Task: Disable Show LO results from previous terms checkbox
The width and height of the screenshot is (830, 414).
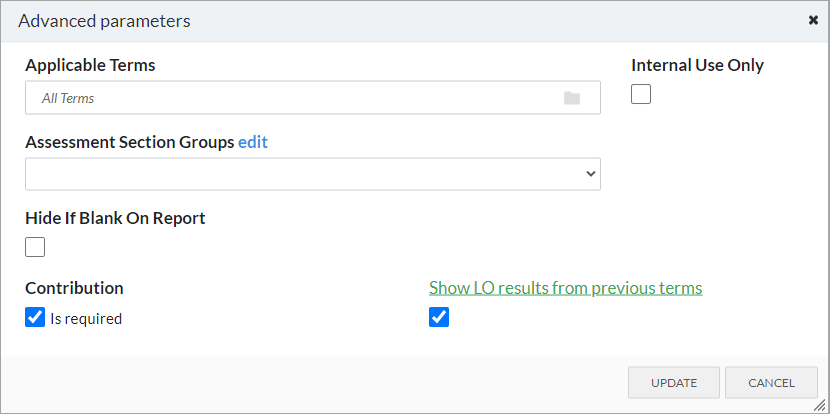Action: (x=439, y=317)
